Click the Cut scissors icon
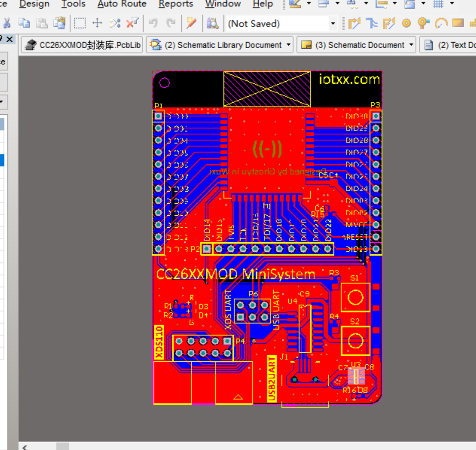Viewport: 476px width, 450px height. [7, 24]
